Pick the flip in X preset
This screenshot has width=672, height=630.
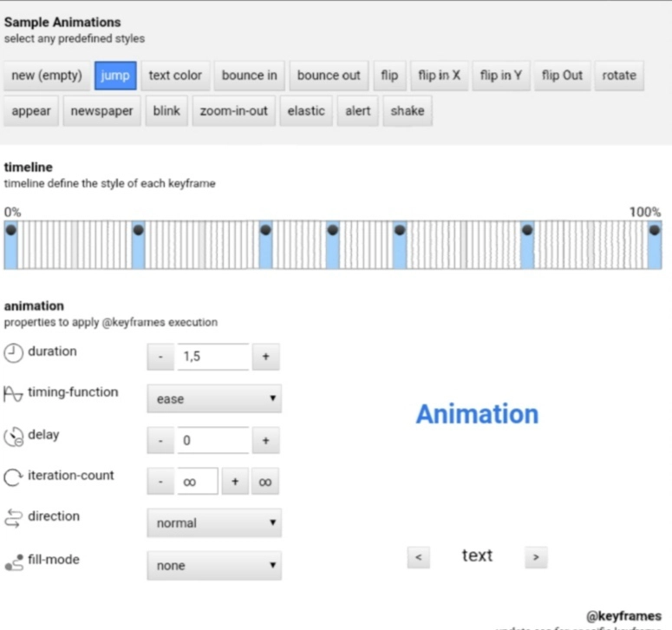pyautogui.click(x=439, y=75)
